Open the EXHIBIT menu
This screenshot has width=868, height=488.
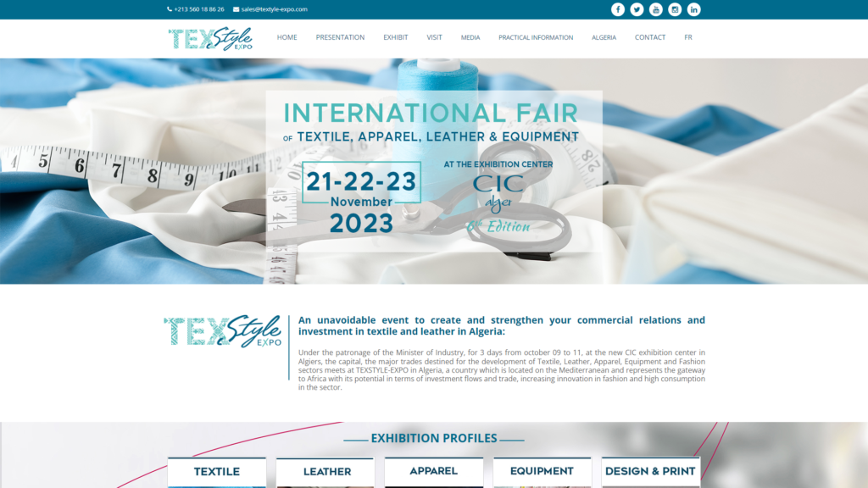[x=395, y=37]
